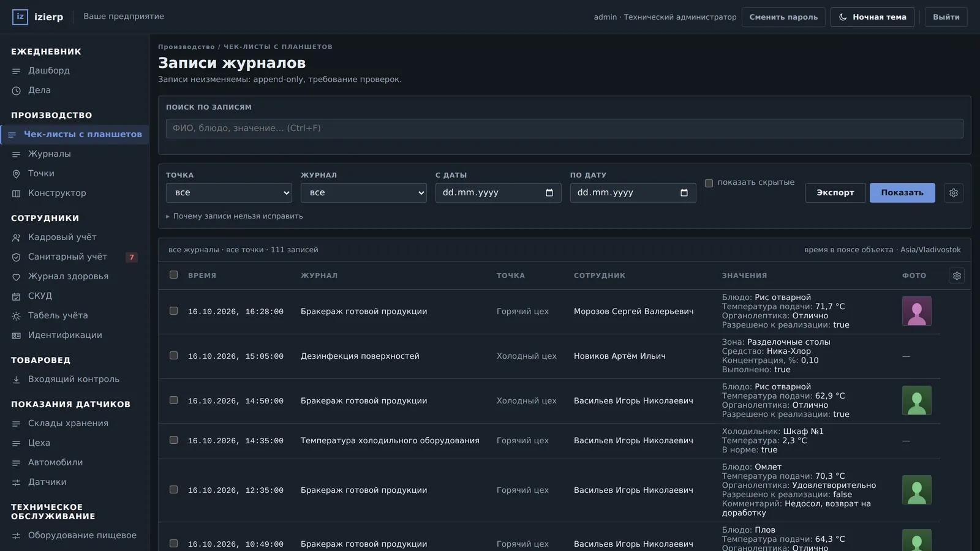Open Точки location pin in sidebar
This screenshot has width=980, height=551.
point(17,174)
